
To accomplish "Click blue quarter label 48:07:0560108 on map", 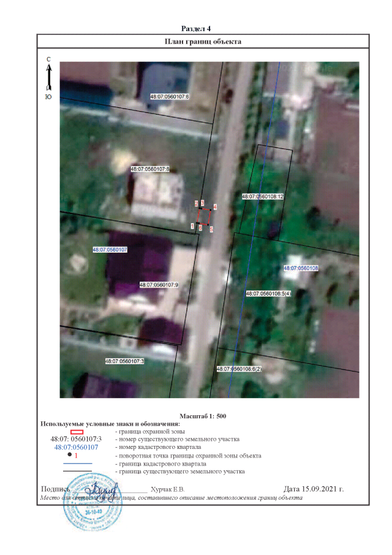I will (x=301, y=268).
